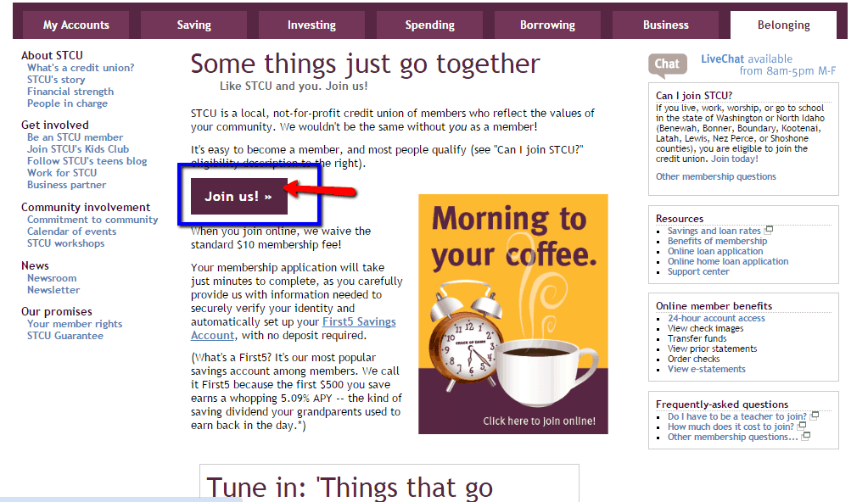Open Calendar of events link
This screenshot has height=502, width=868.
71,231
